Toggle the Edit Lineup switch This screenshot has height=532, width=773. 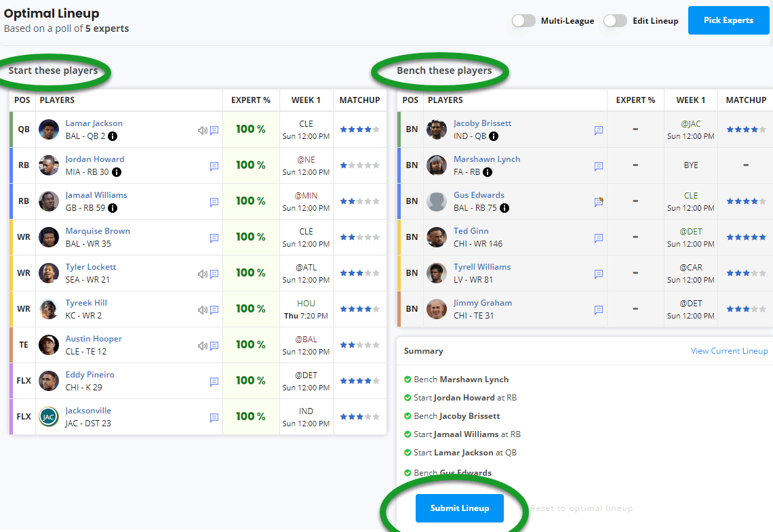pos(615,21)
